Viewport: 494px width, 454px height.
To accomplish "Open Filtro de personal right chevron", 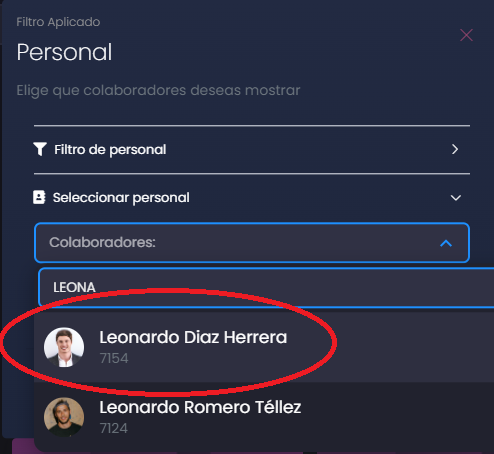I will click(x=455, y=149).
